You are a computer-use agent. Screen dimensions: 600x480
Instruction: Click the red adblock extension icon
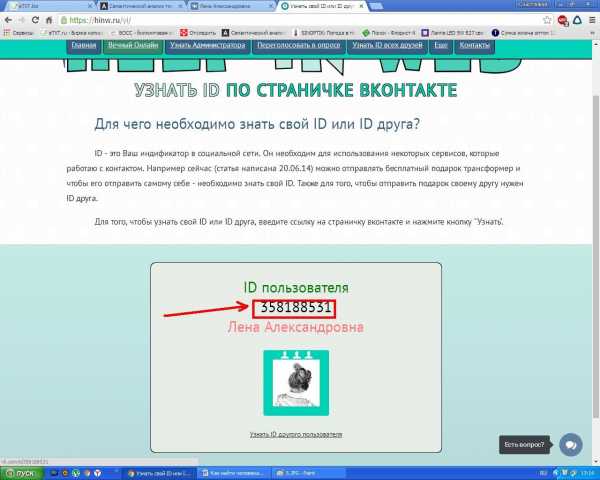tap(562, 20)
